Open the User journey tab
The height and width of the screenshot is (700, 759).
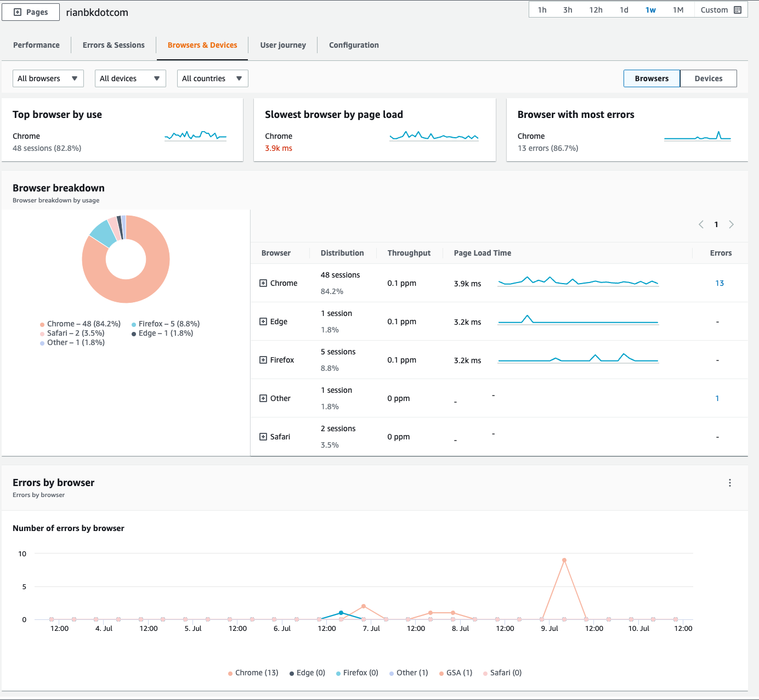coord(283,45)
